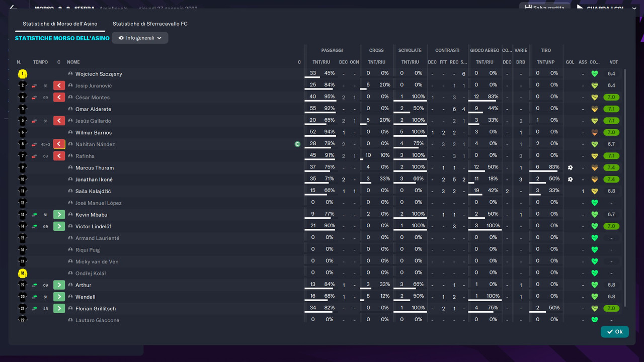Click the PASSAGGI column group header
This screenshot has height=362, width=644.
pos(332,50)
